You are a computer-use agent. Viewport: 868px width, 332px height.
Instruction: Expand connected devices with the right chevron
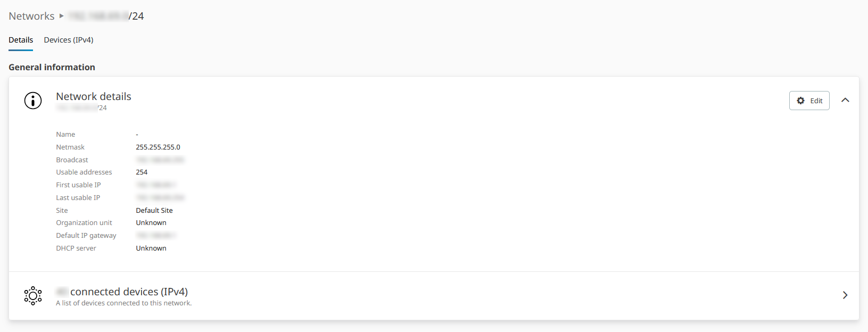click(845, 295)
